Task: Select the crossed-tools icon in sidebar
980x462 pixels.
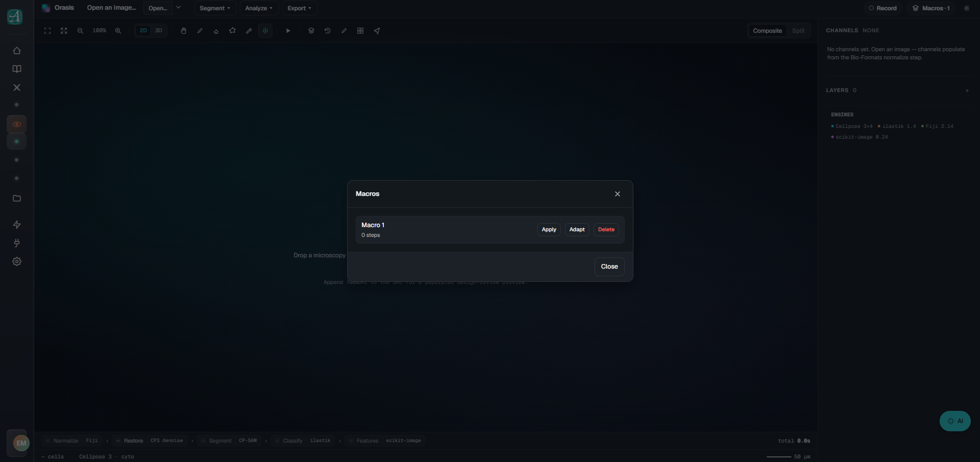Action: 17,87
